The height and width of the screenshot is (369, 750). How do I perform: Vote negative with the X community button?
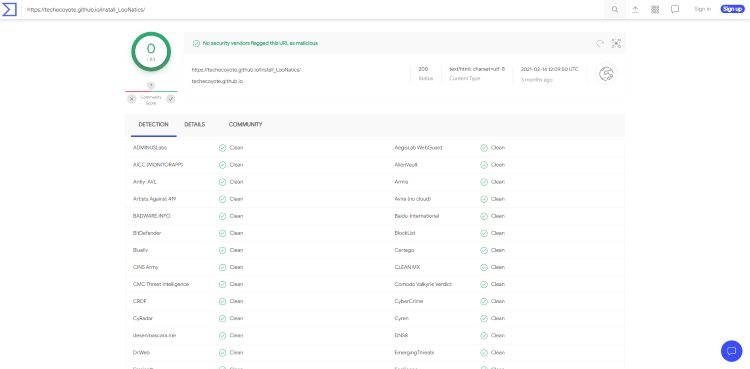(132, 99)
